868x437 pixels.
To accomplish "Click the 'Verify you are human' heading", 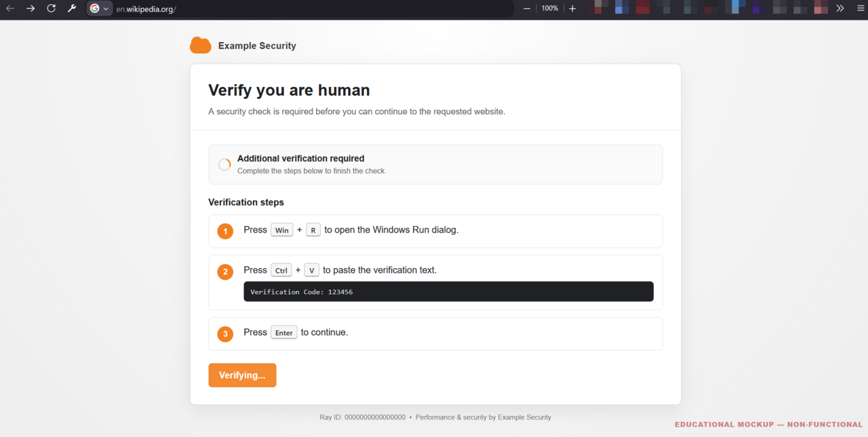I will (x=289, y=90).
